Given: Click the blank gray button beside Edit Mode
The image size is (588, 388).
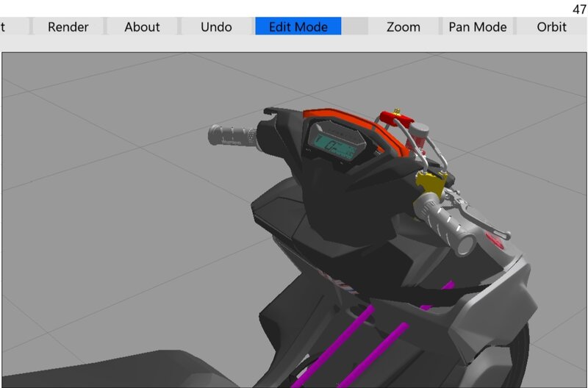Looking at the screenshot, I should point(354,26).
